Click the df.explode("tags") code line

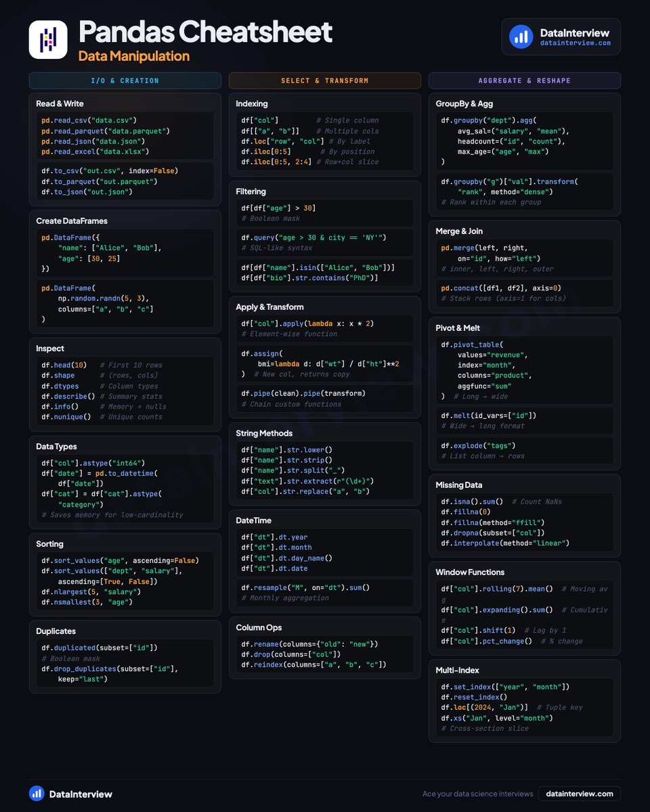pyautogui.click(x=478, y=445)
